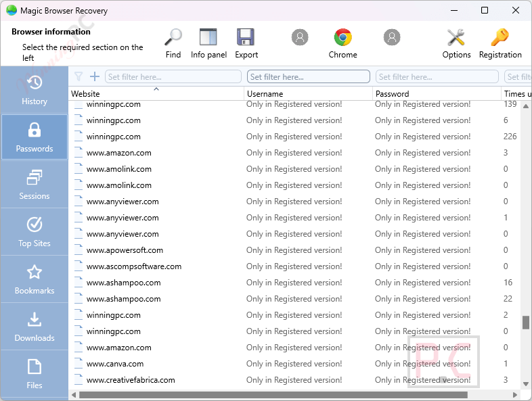Select the www.apowersoft.com row
The width and height of the screenshot is (532, 401).
point(294,250)
